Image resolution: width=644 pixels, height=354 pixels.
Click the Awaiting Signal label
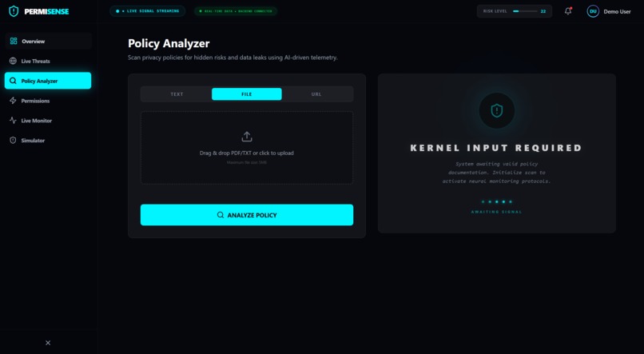click(496, 212)
